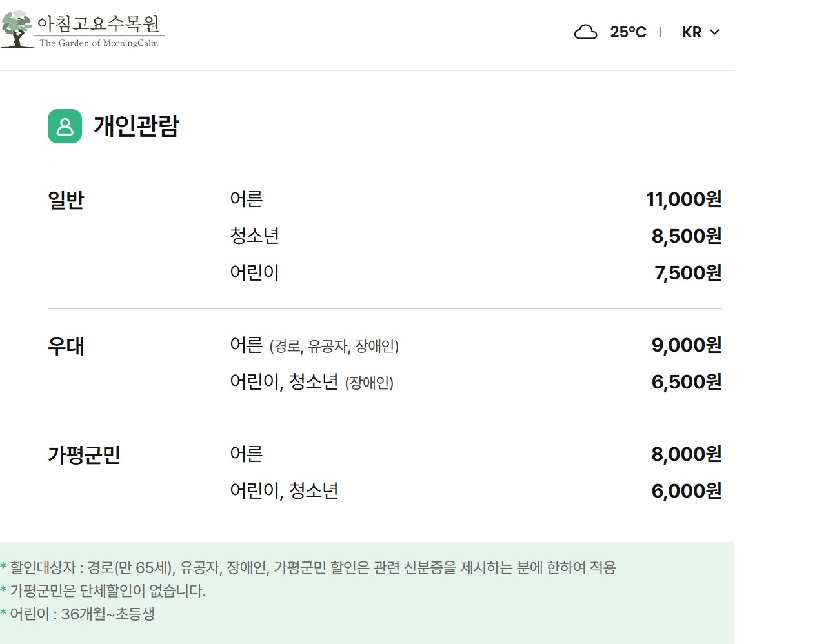826x644 pixels.
Task: Click the divider icon between temperature and KR
Action: pos(661,32)
